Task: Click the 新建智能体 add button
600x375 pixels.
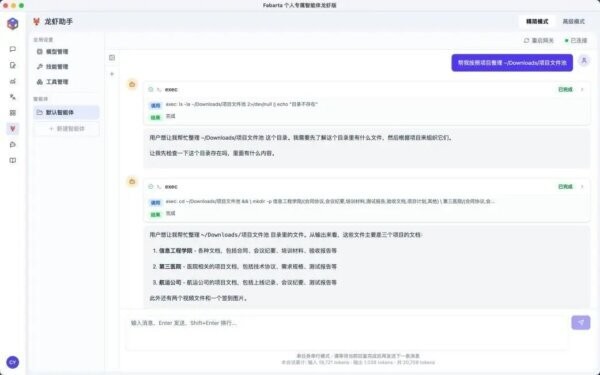Action: coord(66,129)
